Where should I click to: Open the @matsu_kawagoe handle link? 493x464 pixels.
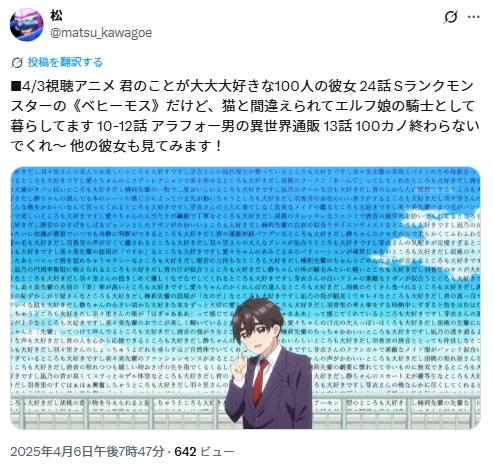click(x=101, y=33)
